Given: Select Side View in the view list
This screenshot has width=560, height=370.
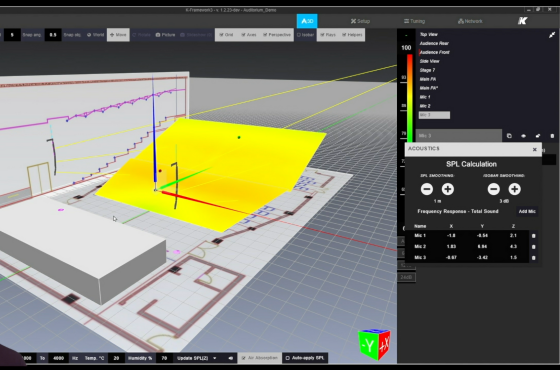Looking at the screenshot, I should 429,61.
